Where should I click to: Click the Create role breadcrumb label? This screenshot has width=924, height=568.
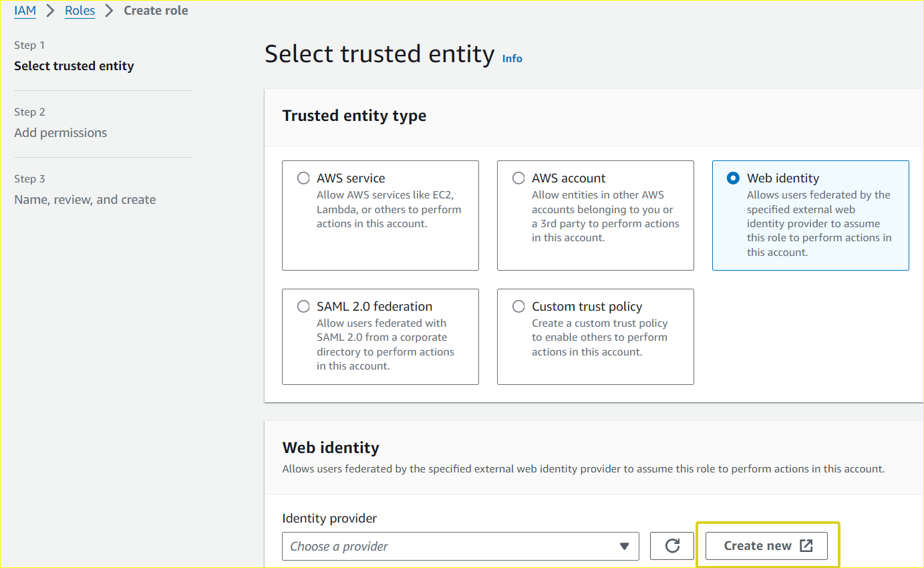coord(156,10)
